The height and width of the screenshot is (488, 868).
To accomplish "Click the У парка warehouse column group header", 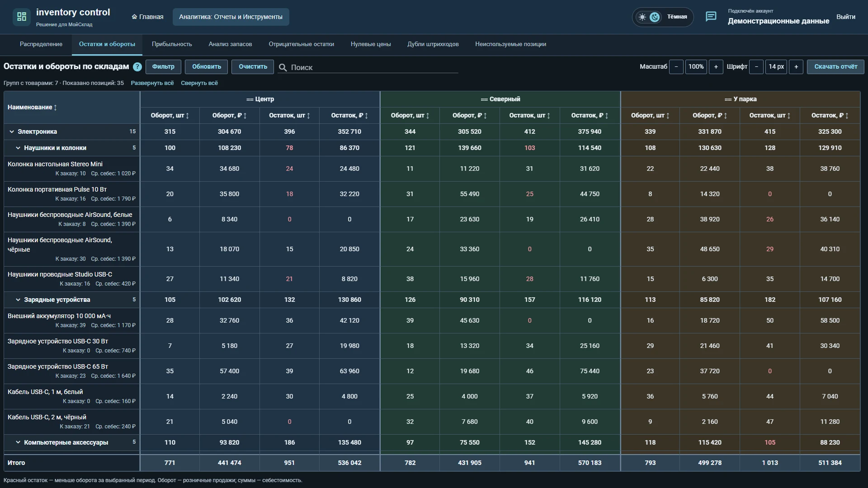I will 741,99.
